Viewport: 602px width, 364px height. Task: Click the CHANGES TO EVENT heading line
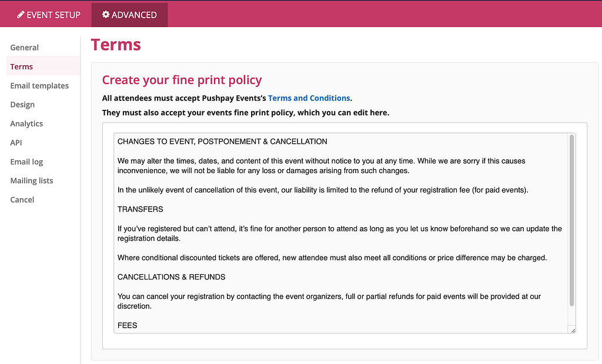click(222, 141)
